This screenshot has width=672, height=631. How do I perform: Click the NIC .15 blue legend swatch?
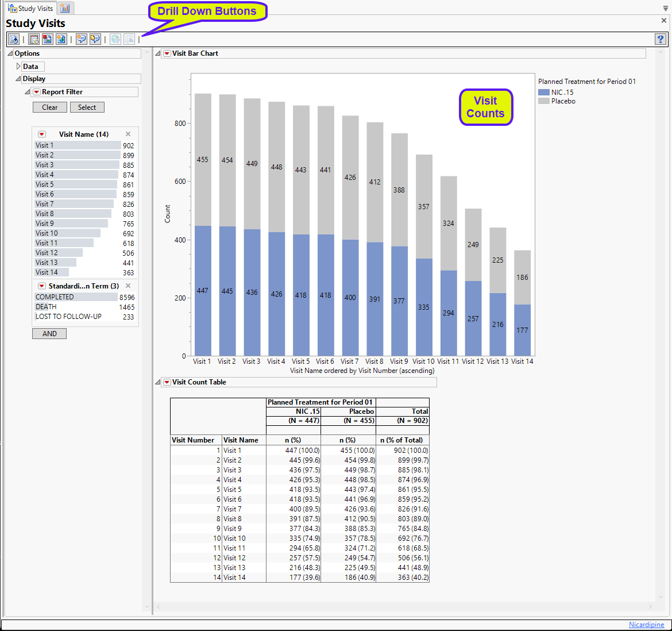pyautogui.click(x=543, y=93)
